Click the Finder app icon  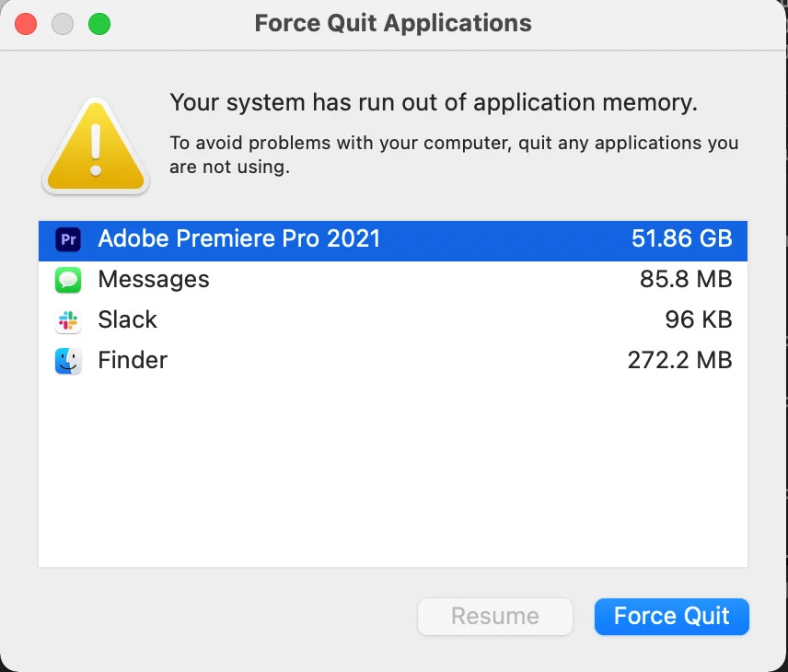(x=68, y=361)
